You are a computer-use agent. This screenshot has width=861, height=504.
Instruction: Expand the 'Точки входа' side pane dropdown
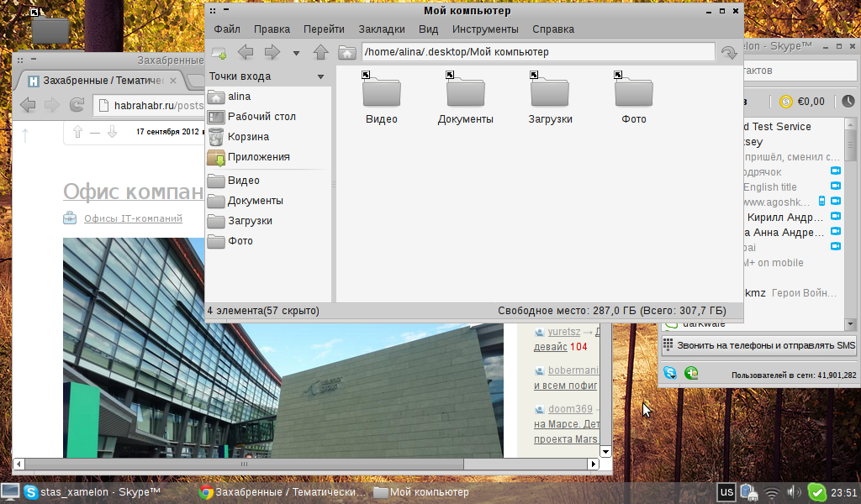click(320, 76)
